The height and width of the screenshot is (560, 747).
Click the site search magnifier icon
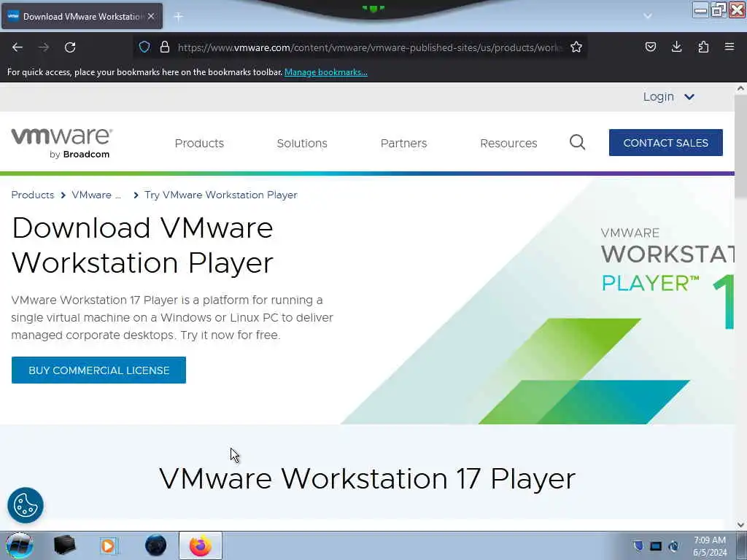coord(578,142)
